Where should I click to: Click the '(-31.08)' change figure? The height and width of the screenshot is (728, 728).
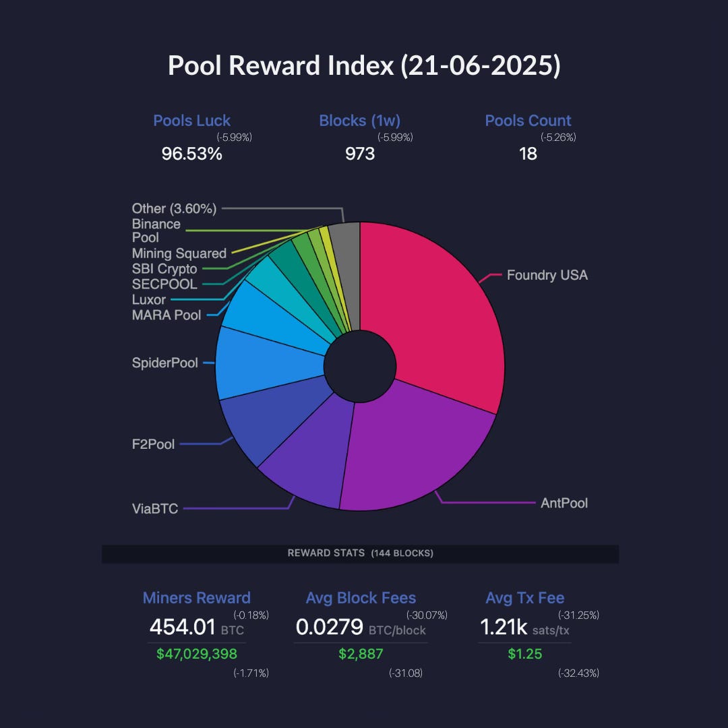[x=406, y=673]
